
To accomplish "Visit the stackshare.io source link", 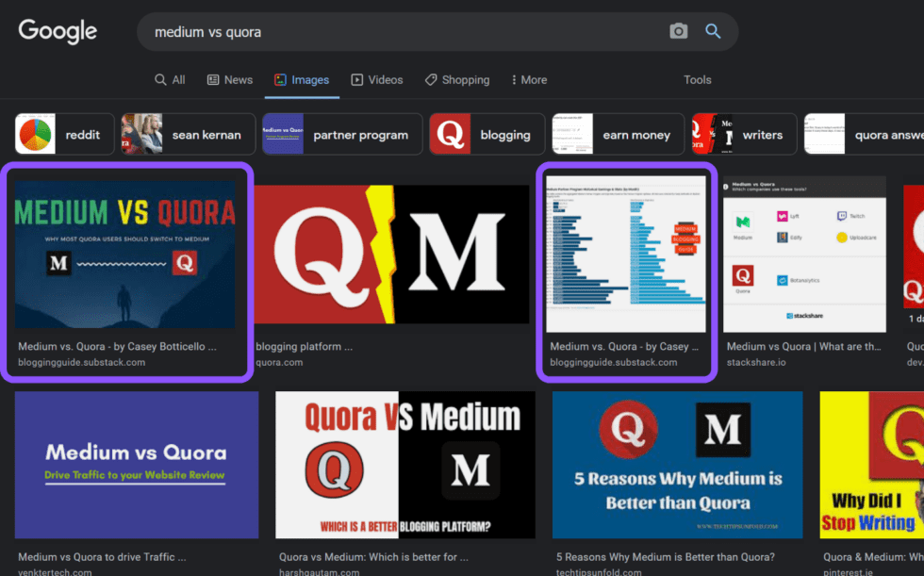I will point(756,362).
